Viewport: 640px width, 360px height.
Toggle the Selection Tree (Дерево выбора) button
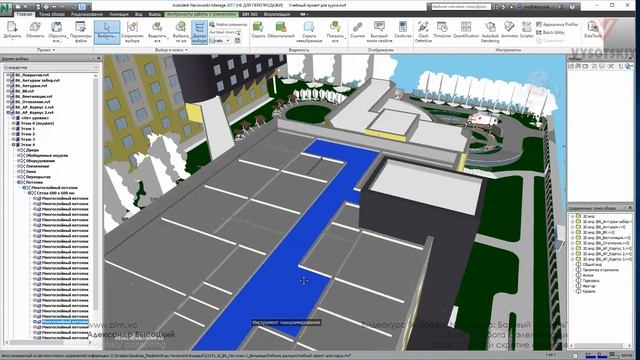(199, 32)
